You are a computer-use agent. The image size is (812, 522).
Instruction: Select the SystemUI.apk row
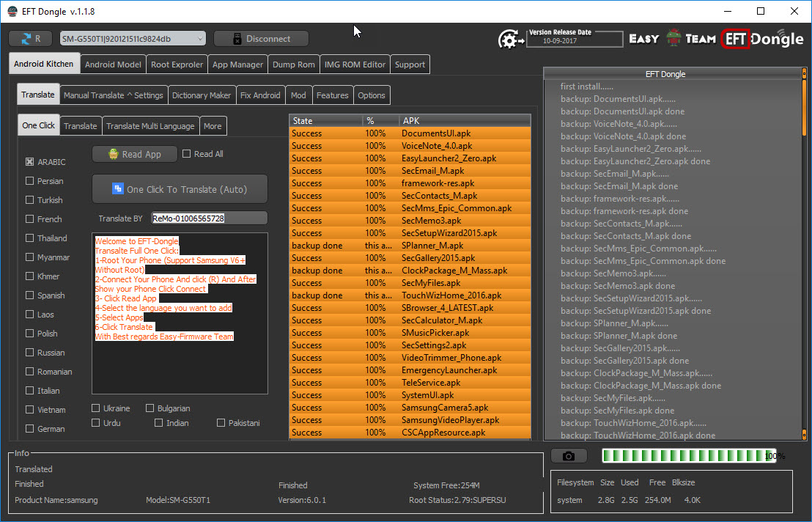pyautogui.click(x=410, y=394)
